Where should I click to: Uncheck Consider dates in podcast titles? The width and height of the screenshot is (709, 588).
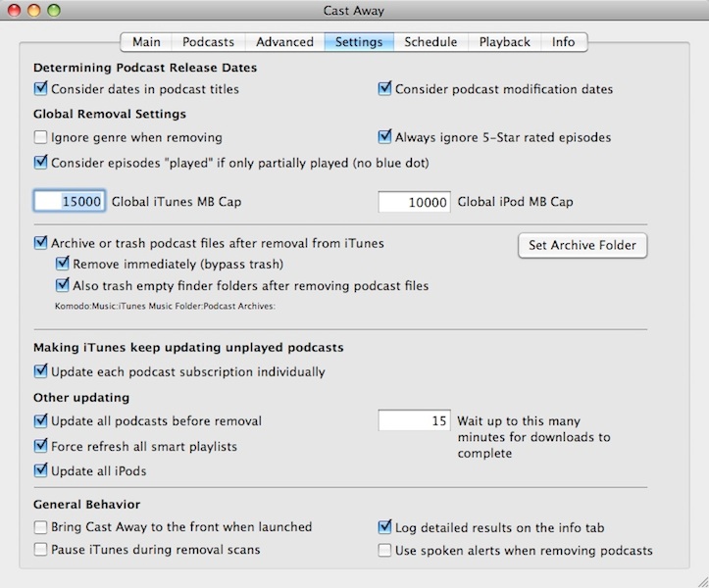click(x=41, y=89)
